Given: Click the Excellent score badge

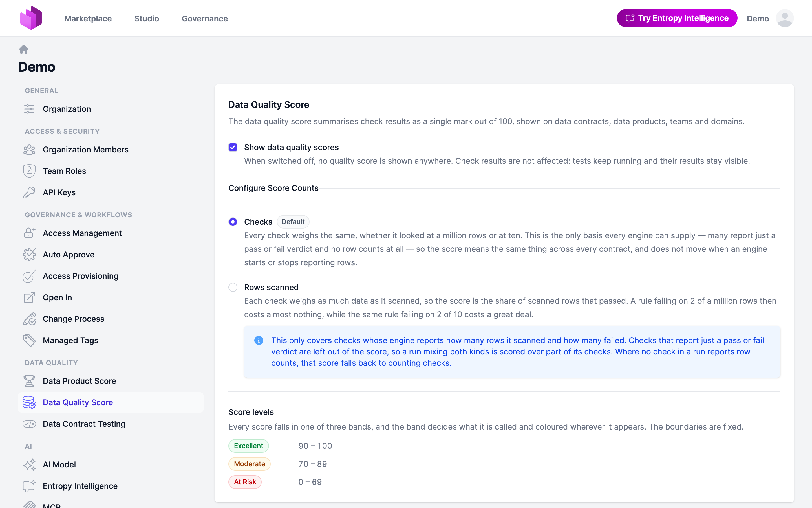Looking at the screenshot, I should pos(249,446).
